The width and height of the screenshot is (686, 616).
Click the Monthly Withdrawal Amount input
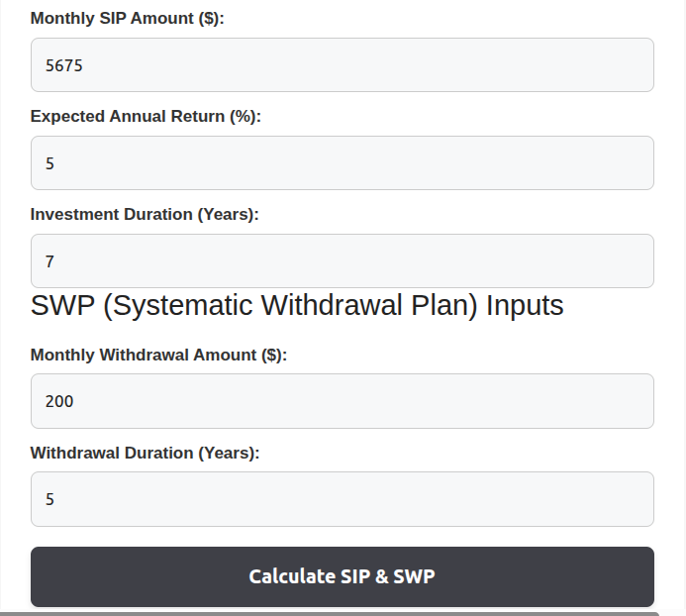[x=342, y=401]
